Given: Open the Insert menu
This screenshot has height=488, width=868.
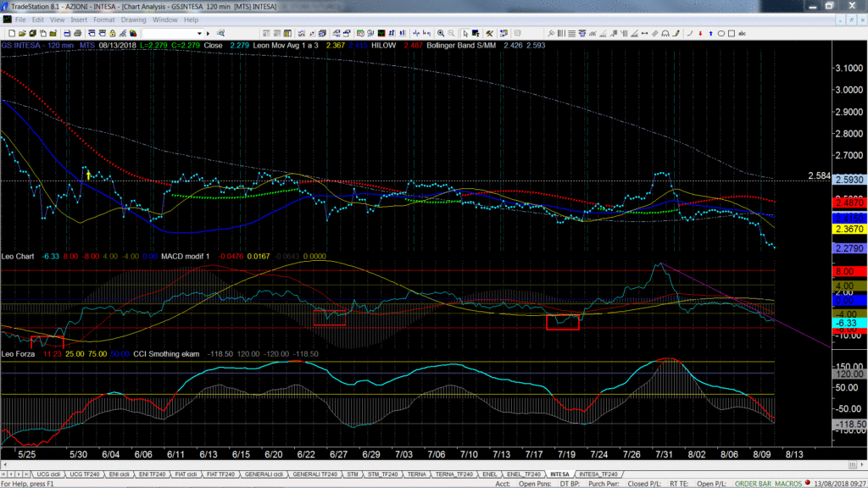Looking at the screenshot, I should click(x=79, y=20).
